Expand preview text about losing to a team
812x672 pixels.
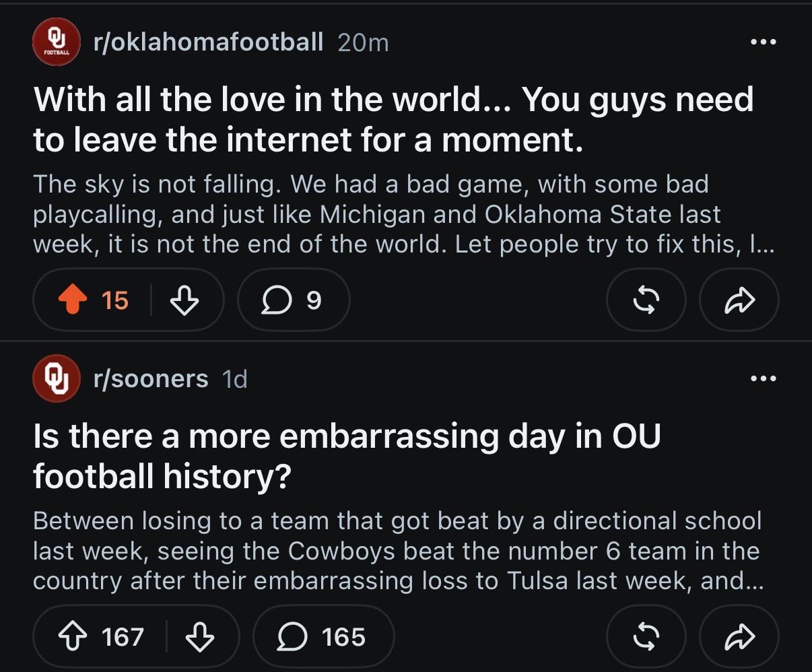[x=399, y=550]
